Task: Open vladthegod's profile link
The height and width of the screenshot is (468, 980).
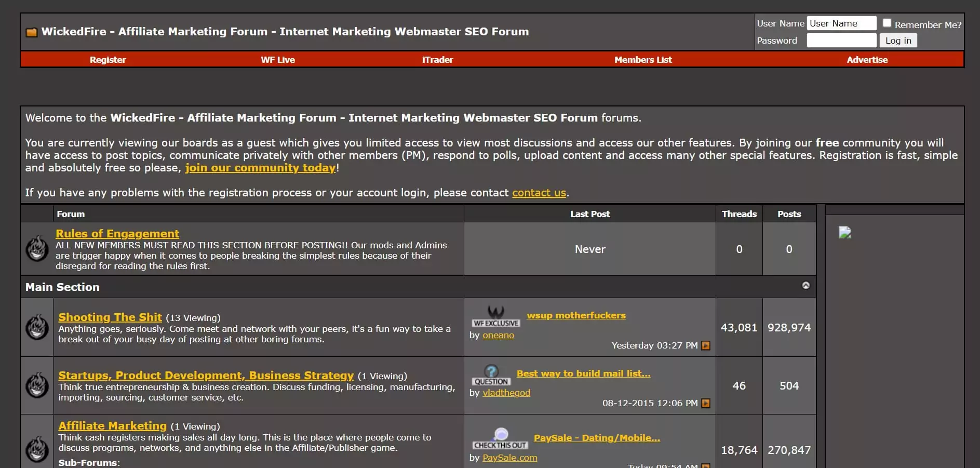Action: click(506, 393)
